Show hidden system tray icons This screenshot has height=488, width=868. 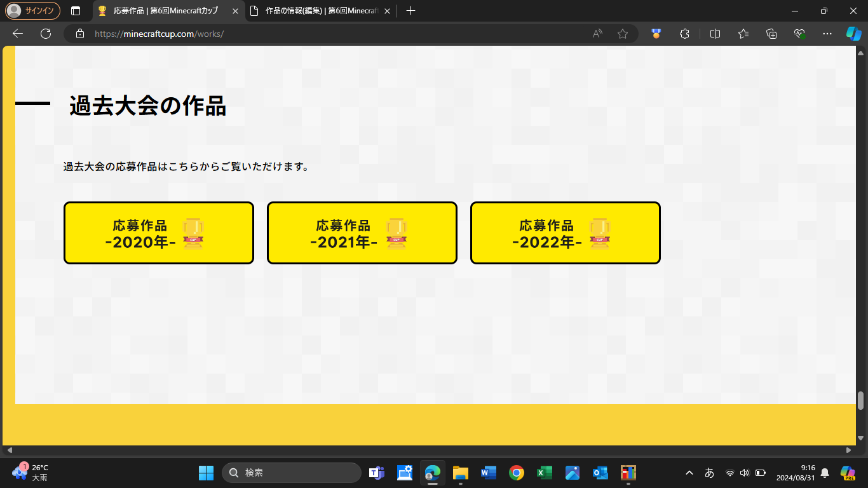point(689,473)
